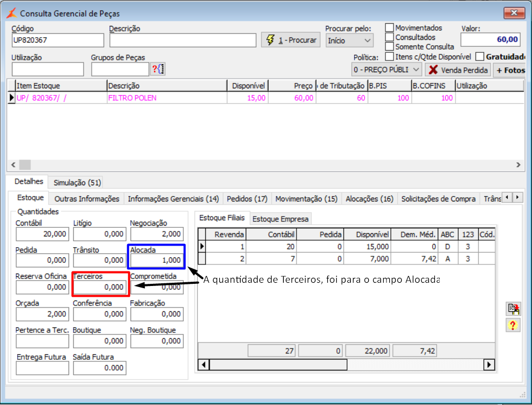The height and width of the screenshot is (405, 532).
Task: Open the Política PREÇO PÚBLI dropdown
Action: (x=386, y=70)
